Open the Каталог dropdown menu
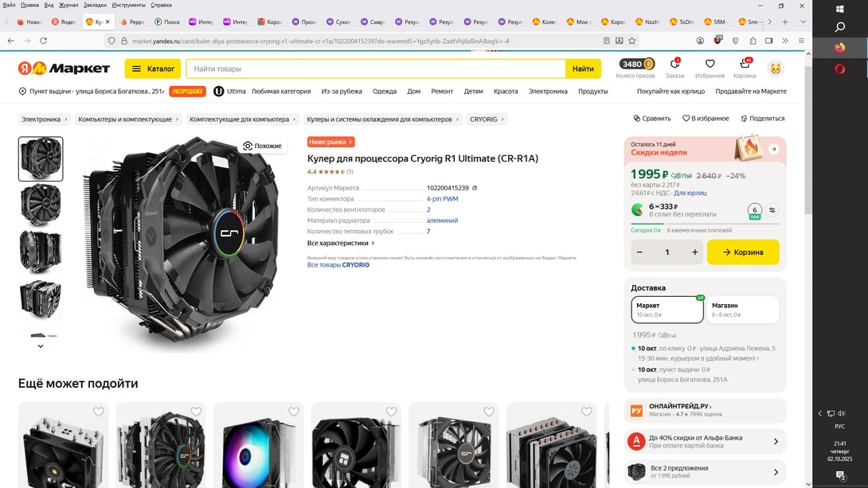The height and width of the screenshot is (488, 868). (153, 69)
